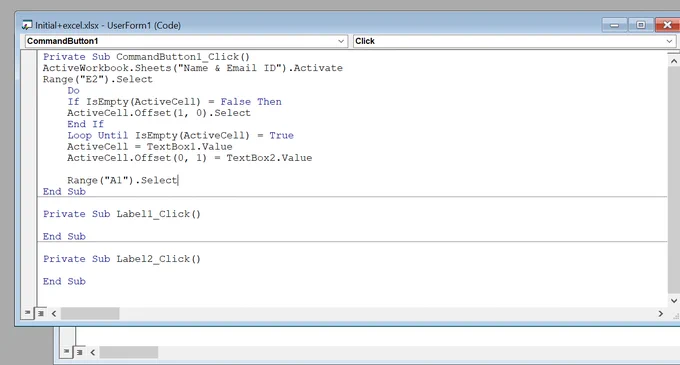This screenshot has width=680, height=365.
Task: Click the first 'End Sub' under CommandButton1_Click
Action: pos(64,192)
